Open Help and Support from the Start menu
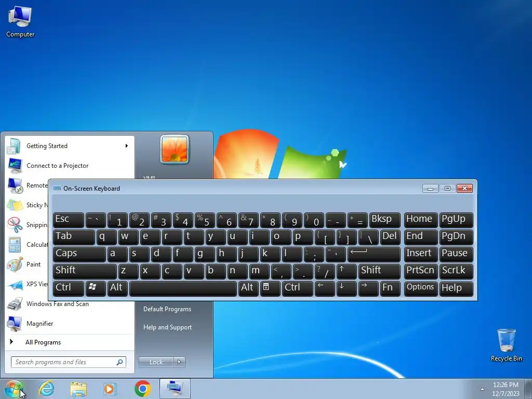This screenshot has height=399, width=532. tap(168, 327)
